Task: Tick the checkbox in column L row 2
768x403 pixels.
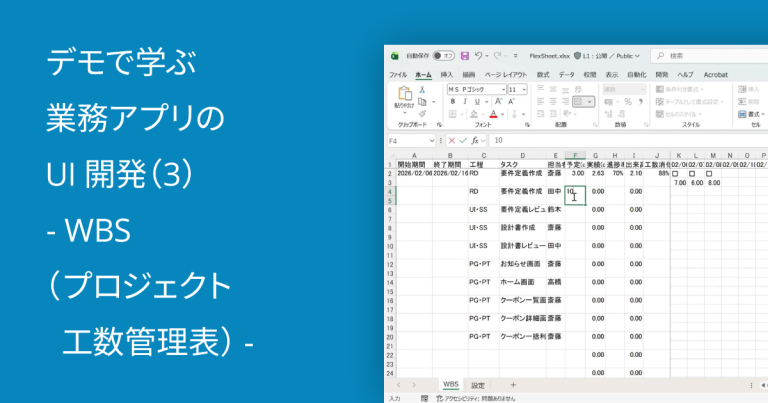Action: (692, 174)
